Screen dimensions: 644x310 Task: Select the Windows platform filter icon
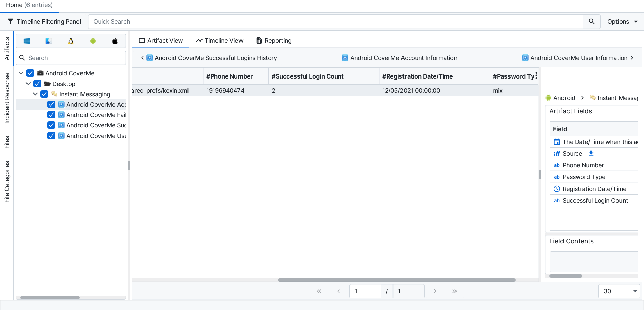click(27, 41)
